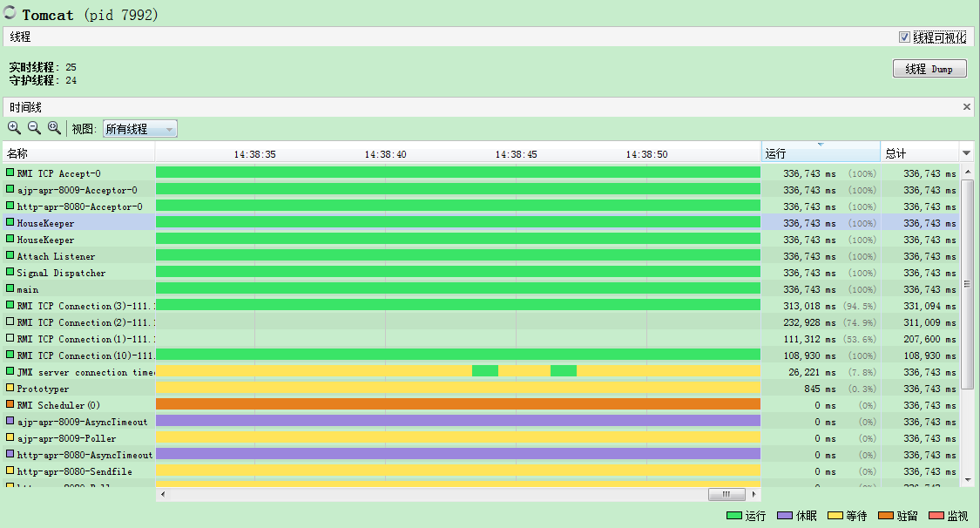Screen dimensions: 980x528
Task: Click the (53.6%) percentage value
Action: (860, 339)
